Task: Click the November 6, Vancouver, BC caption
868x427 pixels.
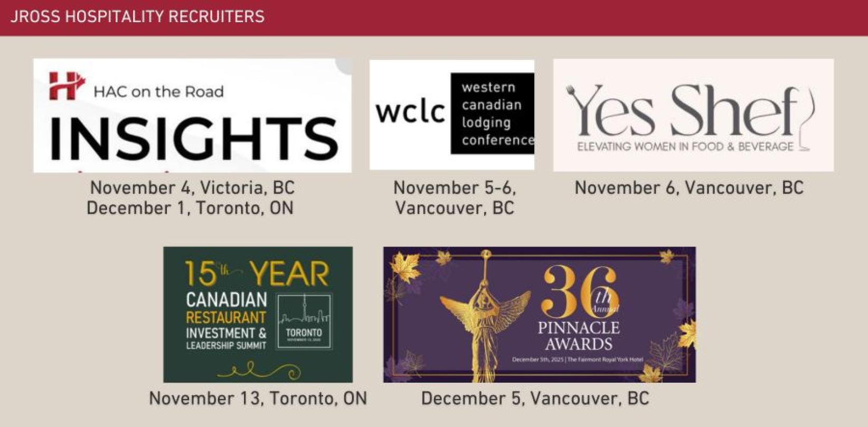Action: click(689, 187)
